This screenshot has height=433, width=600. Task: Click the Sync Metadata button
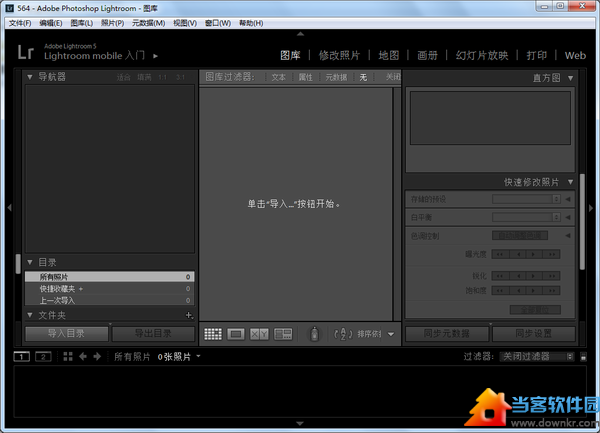pyautogui.click(x=447, y=334)
